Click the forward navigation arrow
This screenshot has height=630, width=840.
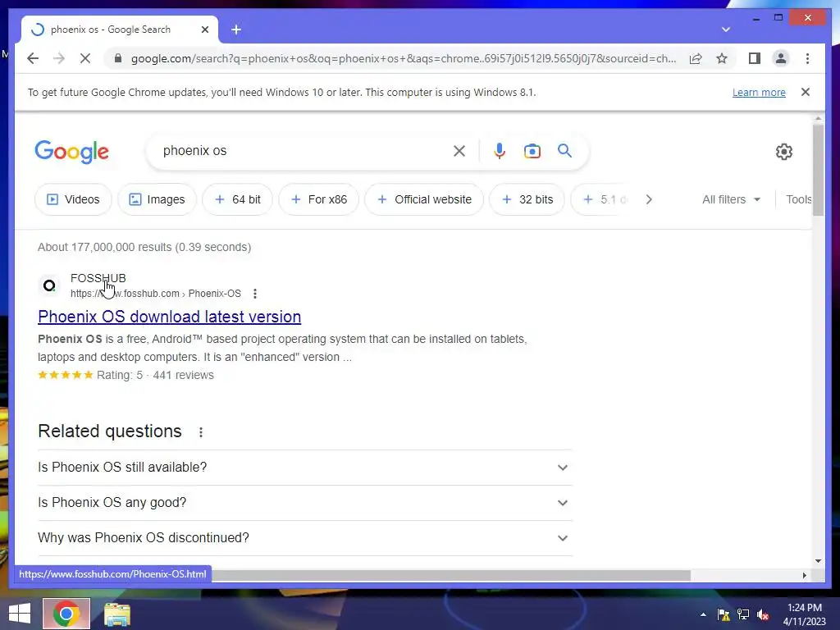click(59, 58)
